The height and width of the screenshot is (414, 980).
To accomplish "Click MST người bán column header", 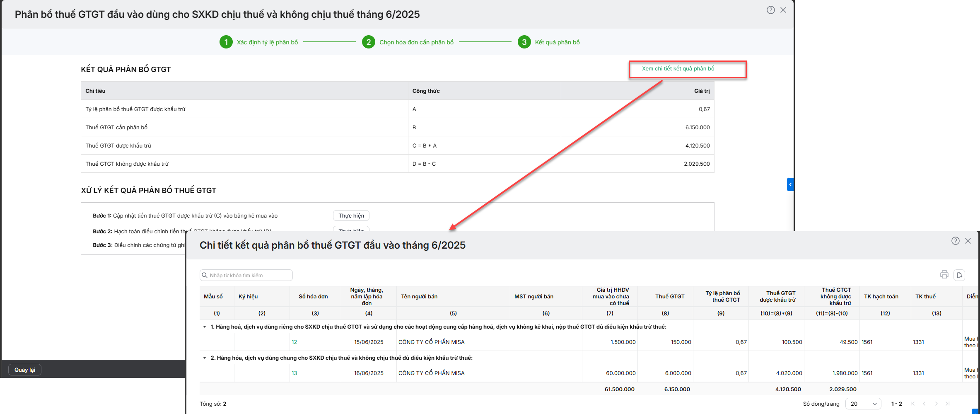I will (x=546, y=296).
